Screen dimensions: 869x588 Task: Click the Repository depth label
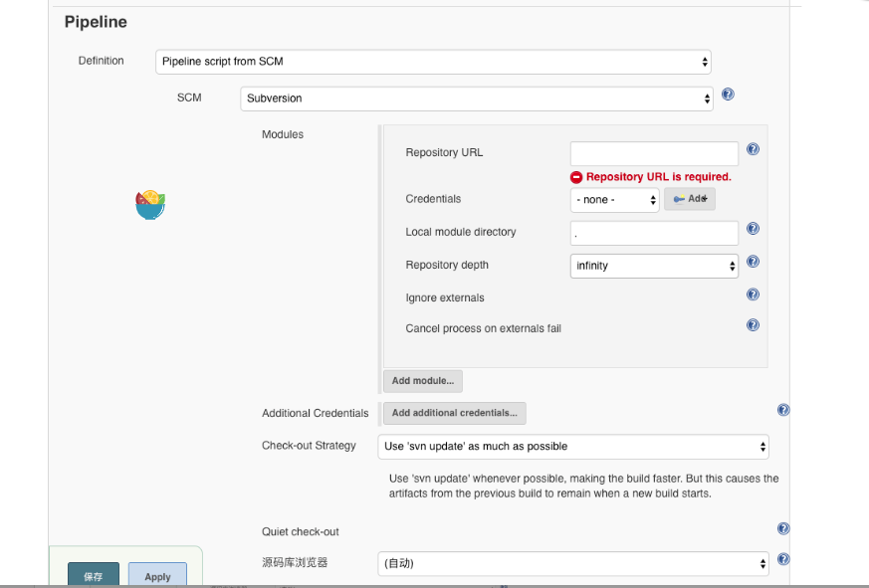pos(447,265)
